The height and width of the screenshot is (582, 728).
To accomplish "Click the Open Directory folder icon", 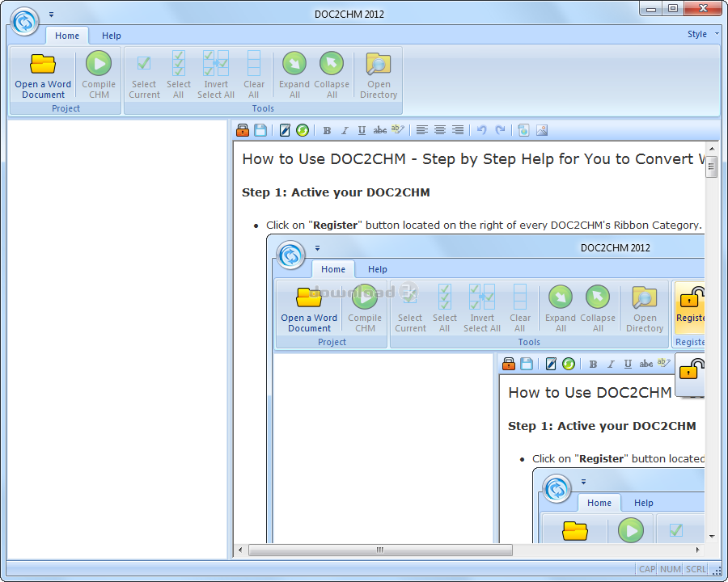I will [379, 64].
